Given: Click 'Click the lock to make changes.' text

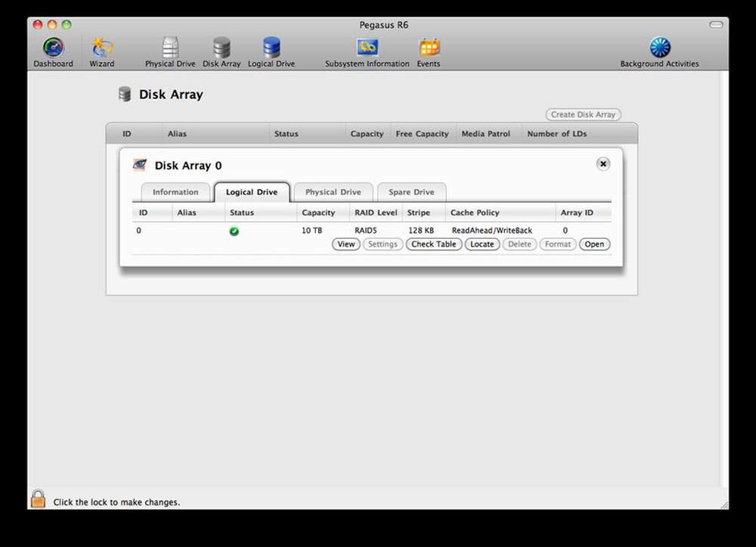Looking at the screenshot, I should click(116, 502).
